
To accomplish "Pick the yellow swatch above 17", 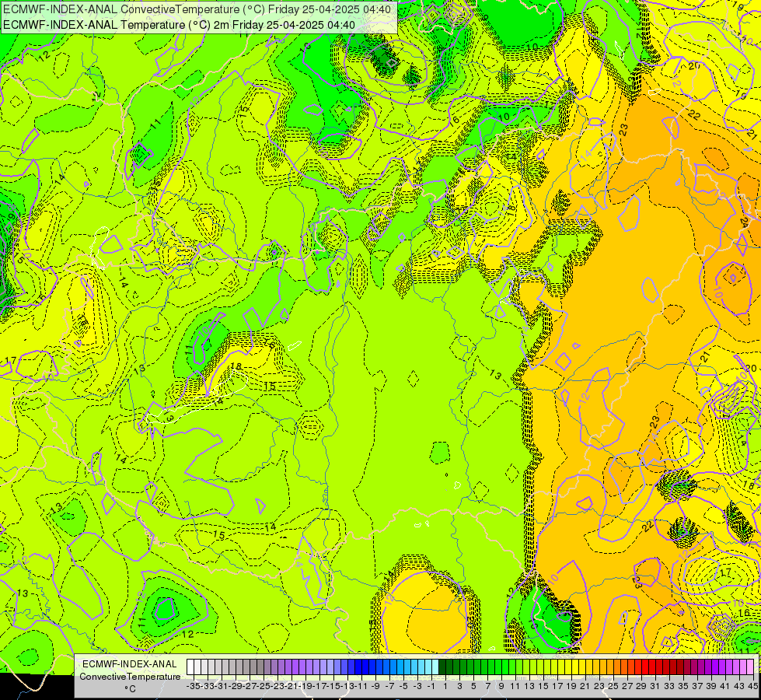I will pyautogui.click(x=553, y=667).
